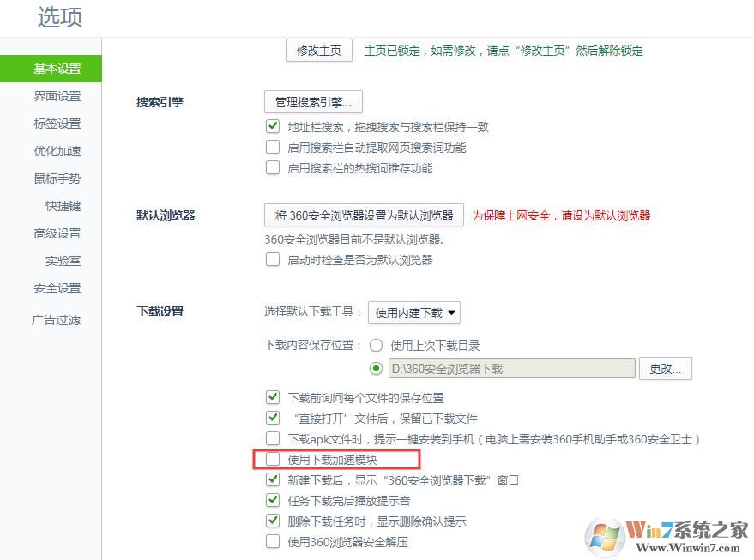
Task: Open the 管理搜索引擎 dialog
Action: [x=312, y=101]
